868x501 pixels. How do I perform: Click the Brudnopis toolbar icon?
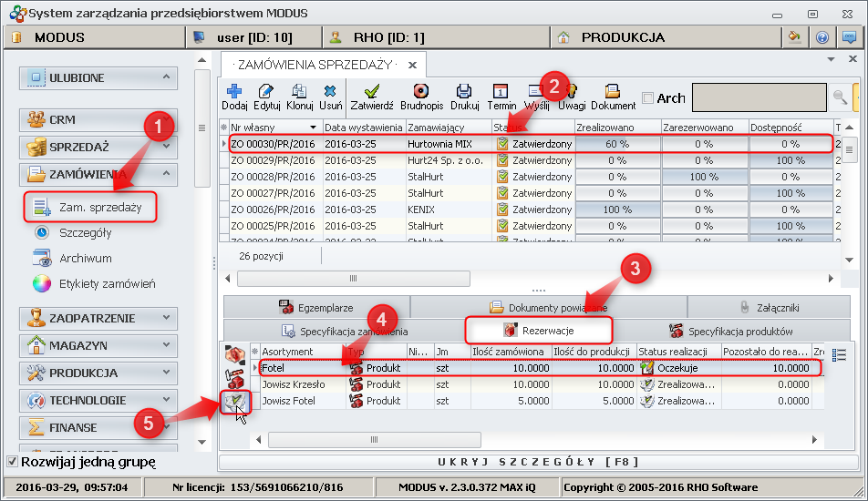point(421,91)
